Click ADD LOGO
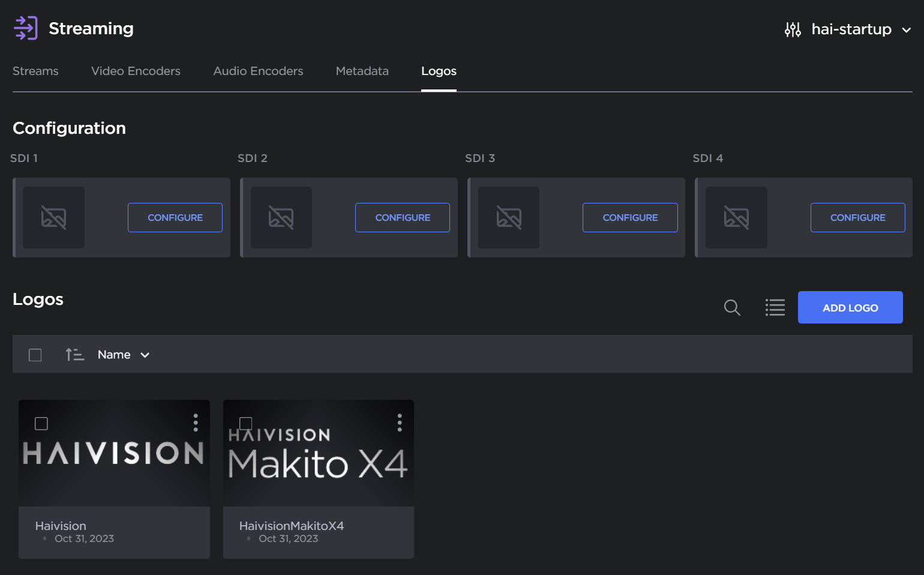This screenshot has height=575, width=924. point(850,307)
